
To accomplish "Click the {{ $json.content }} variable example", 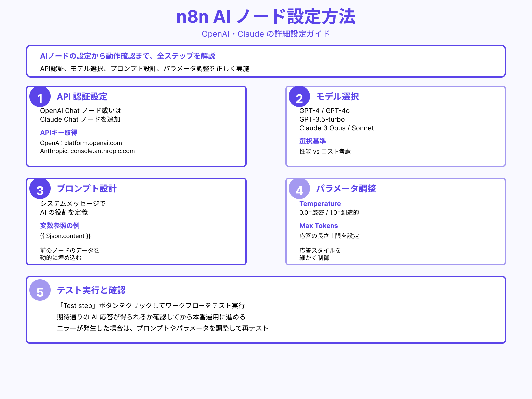I will tap(65, 236).
